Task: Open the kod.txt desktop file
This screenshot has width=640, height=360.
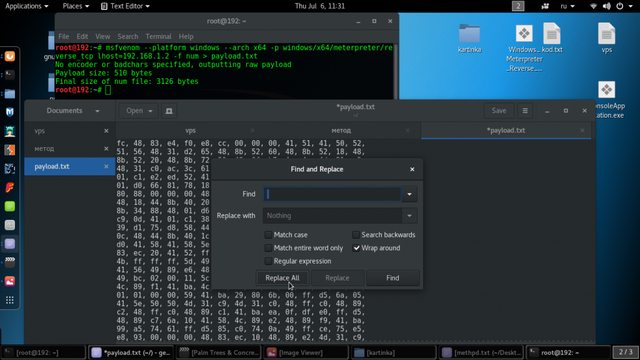Action: pos(552,38)
